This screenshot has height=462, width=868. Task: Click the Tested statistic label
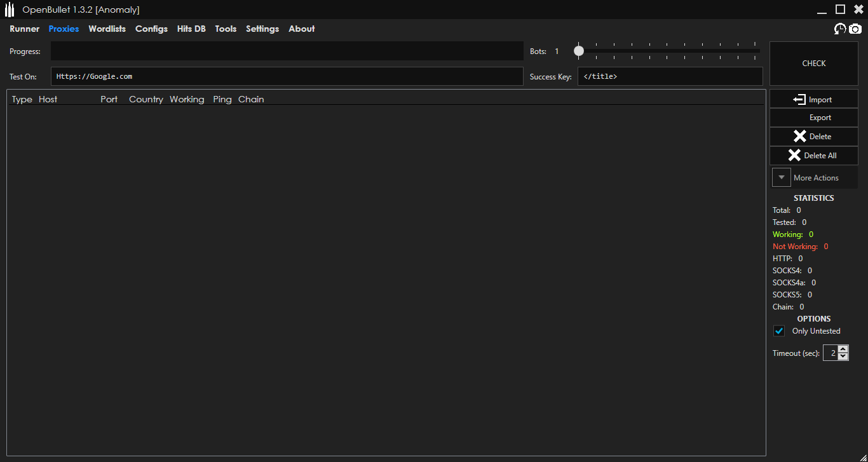tap(785, 222)
